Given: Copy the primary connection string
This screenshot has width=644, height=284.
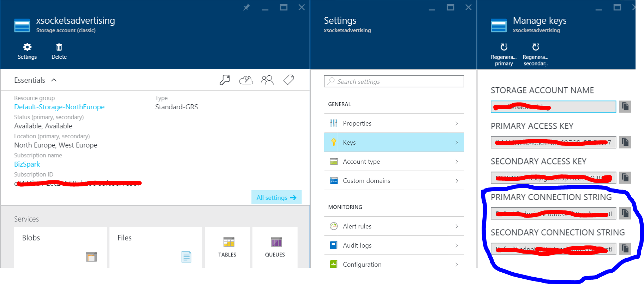Looking at the screenshot, I should pyautogui.click(x=625, y=213).
